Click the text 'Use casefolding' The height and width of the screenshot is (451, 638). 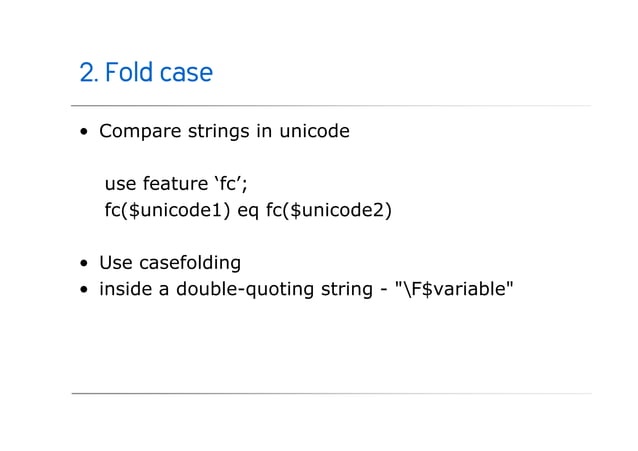coord(170,263)
